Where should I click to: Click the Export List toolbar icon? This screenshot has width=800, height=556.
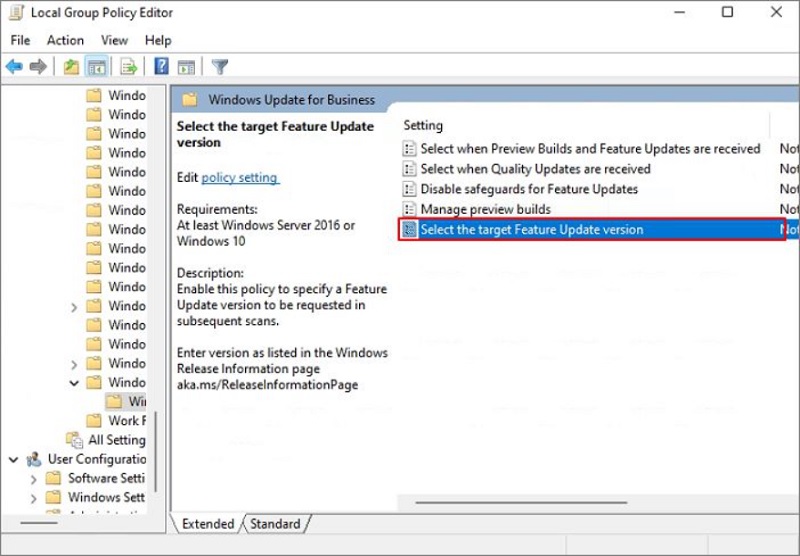[128, 67]
